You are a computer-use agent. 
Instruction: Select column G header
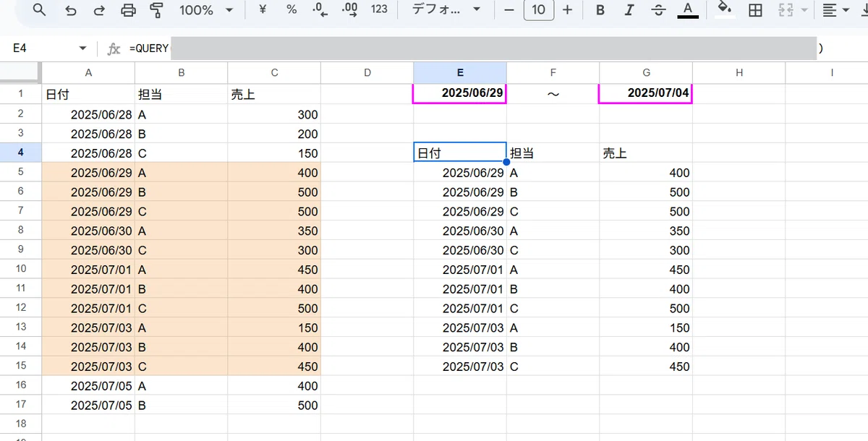(646, 72)
